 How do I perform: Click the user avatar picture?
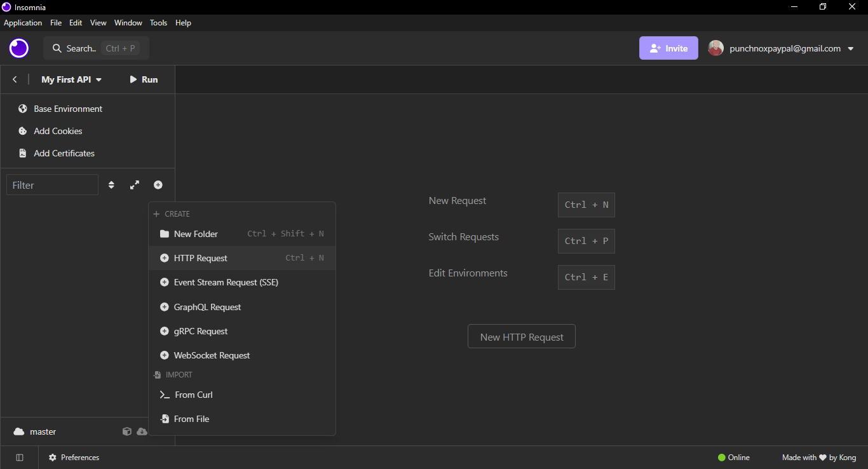[x=716, y=48]
